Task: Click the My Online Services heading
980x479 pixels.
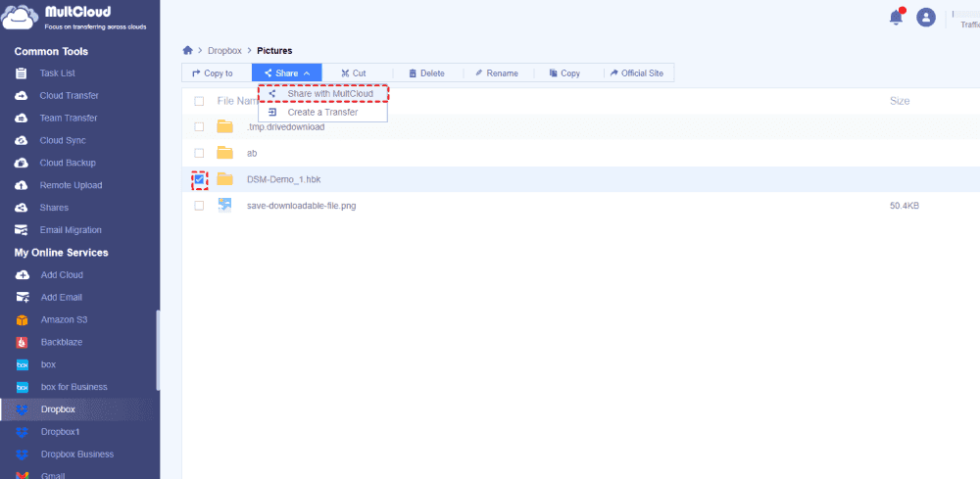Action: click(x=61, y=253)
